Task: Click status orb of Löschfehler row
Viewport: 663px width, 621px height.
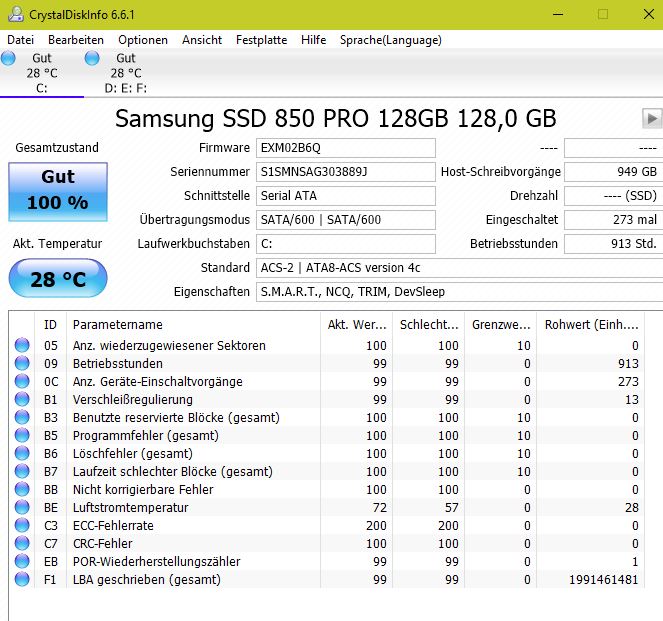Action: (22, 453)
